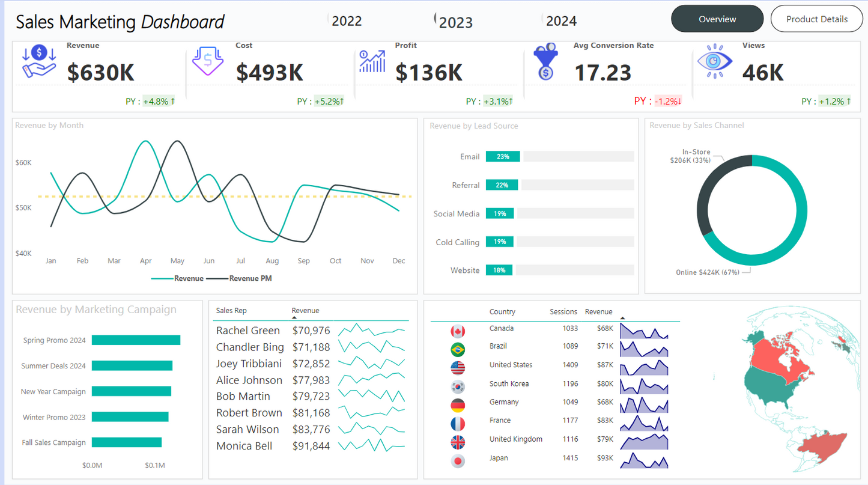Select the 2022 year filter
868x485 pixels.
[346, 21]
